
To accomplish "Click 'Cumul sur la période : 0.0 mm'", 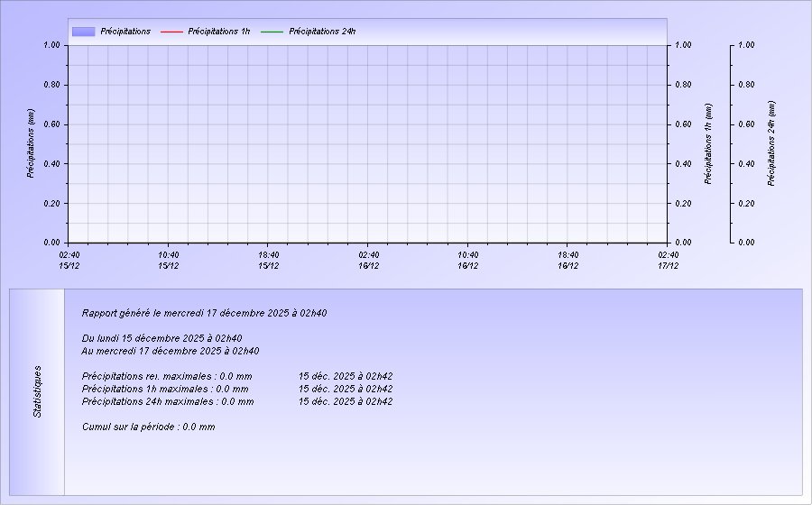I will [148, 427].
